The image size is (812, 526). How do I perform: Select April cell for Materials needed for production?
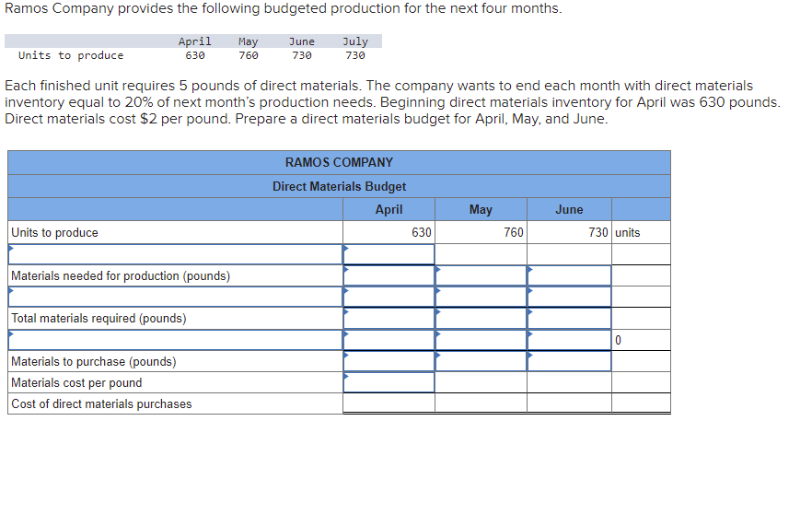(389, 275)
